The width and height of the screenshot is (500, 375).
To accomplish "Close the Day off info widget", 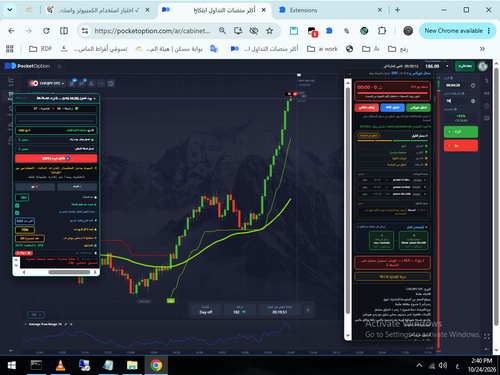I will (308, 310).
